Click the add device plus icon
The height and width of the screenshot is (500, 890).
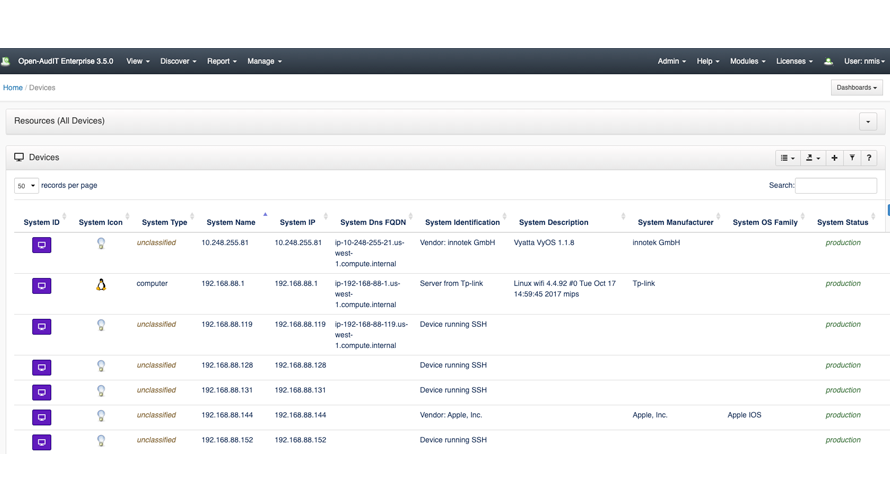(834, 158)
